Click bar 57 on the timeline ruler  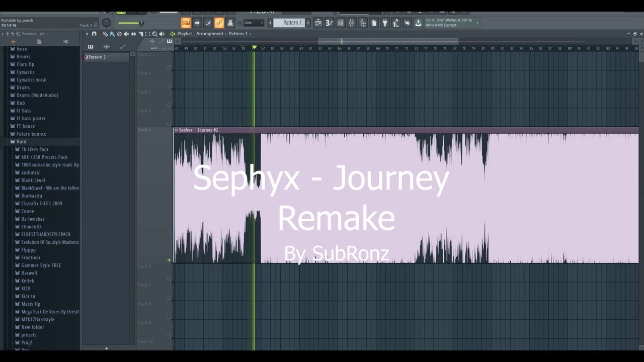click(x=263, y=48)
